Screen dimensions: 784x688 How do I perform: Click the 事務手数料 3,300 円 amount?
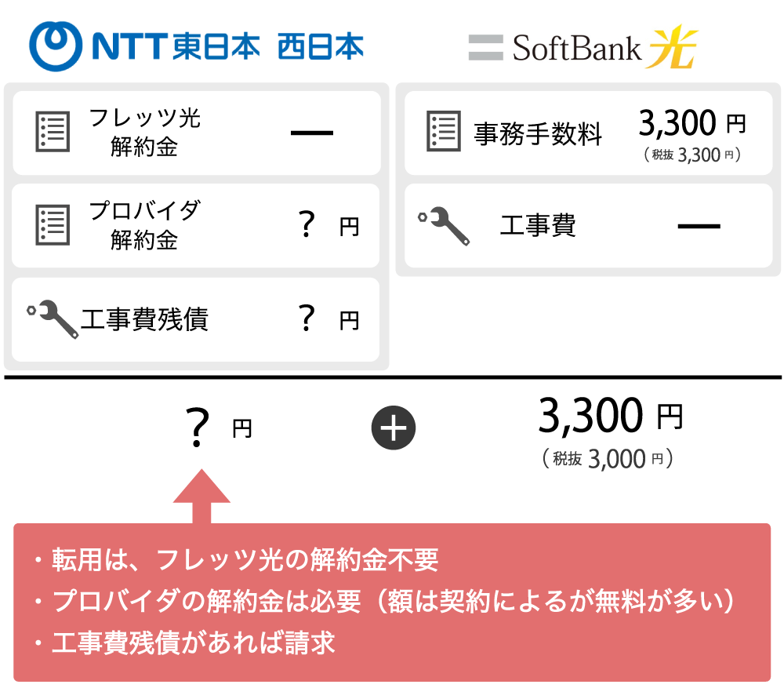click(x=691, y=123)
